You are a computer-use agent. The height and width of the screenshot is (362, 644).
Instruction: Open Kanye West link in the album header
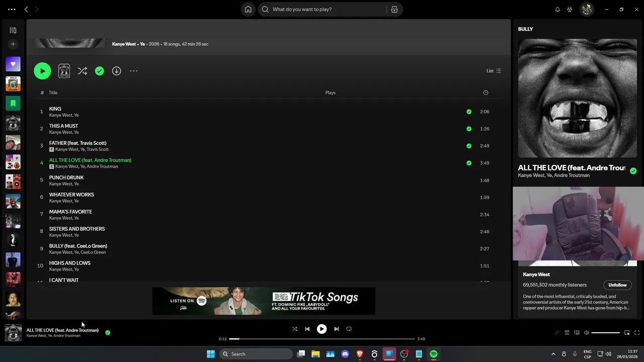(124, 44)
